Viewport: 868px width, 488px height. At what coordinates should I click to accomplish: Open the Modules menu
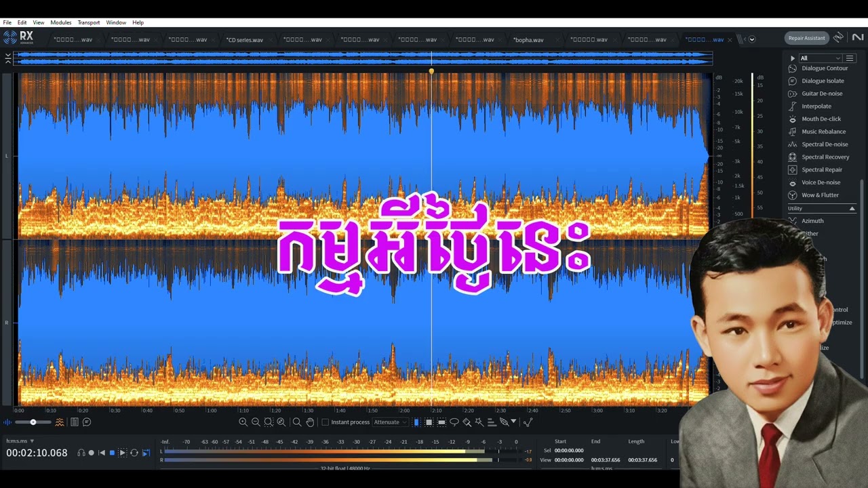61,22
